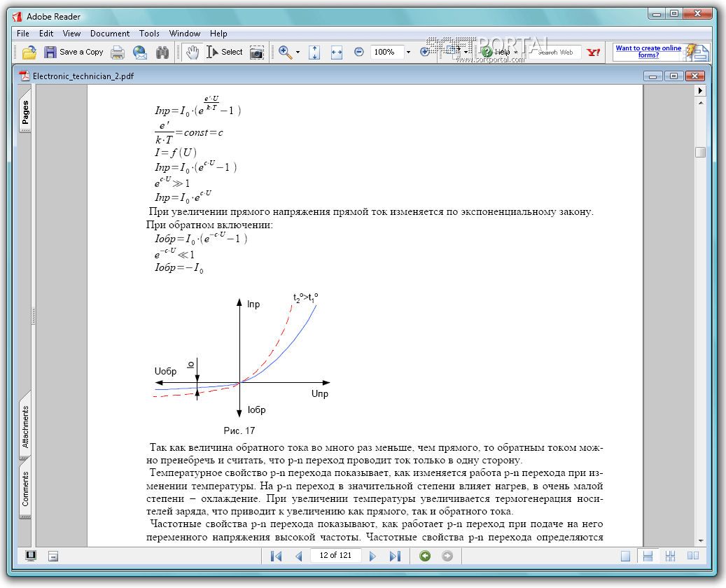
Task: Open the Document menu
Action: [x=110, y=34]
